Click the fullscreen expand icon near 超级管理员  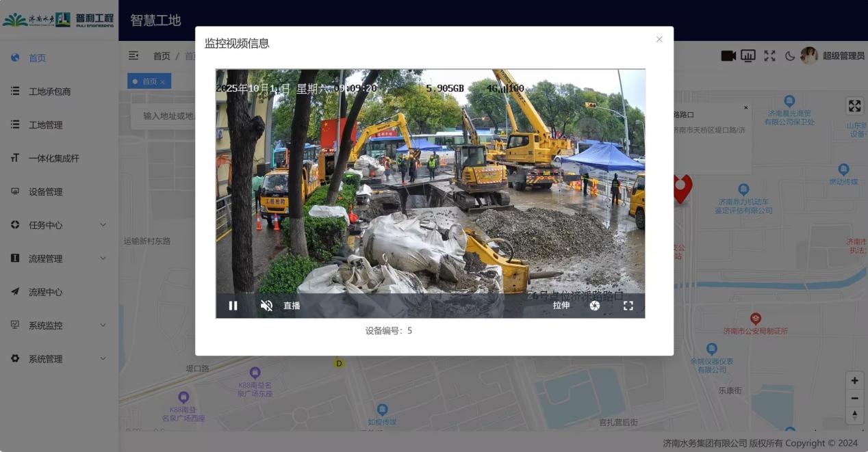point(769,55)
